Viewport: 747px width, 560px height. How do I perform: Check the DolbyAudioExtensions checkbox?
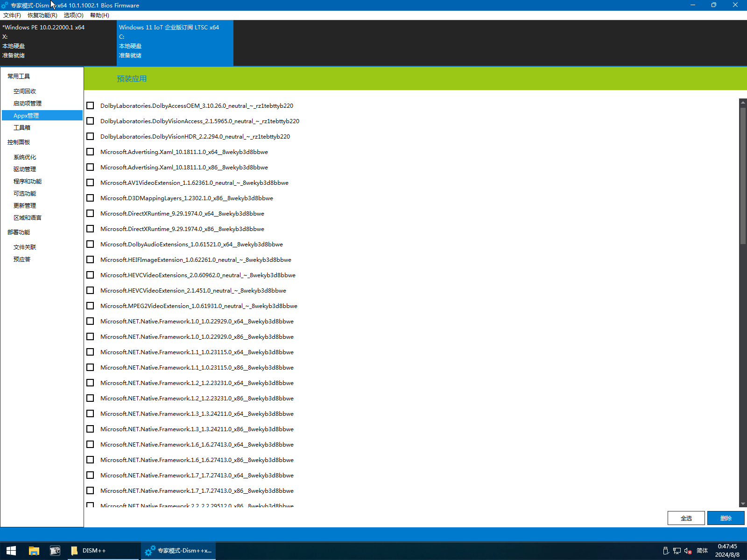(90, 244)
